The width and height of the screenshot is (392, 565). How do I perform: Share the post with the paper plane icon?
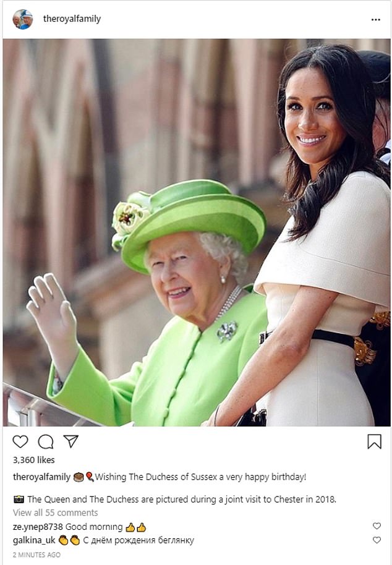(x=70, y=441)
